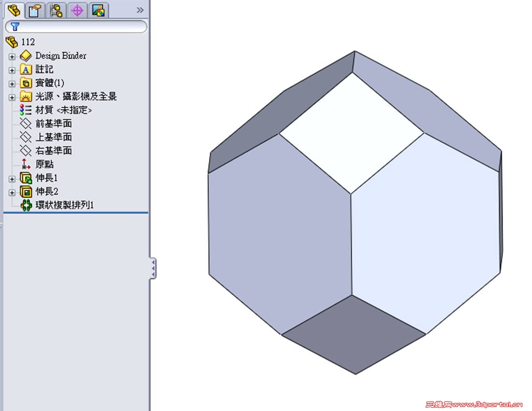The width and height of the screenshot is (532, 411).
Task: Select the white square top face of the model
Action: click(x=351, y=133)
